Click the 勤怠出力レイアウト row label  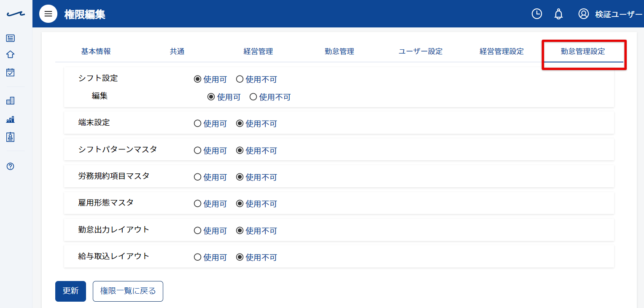[114, 230]
